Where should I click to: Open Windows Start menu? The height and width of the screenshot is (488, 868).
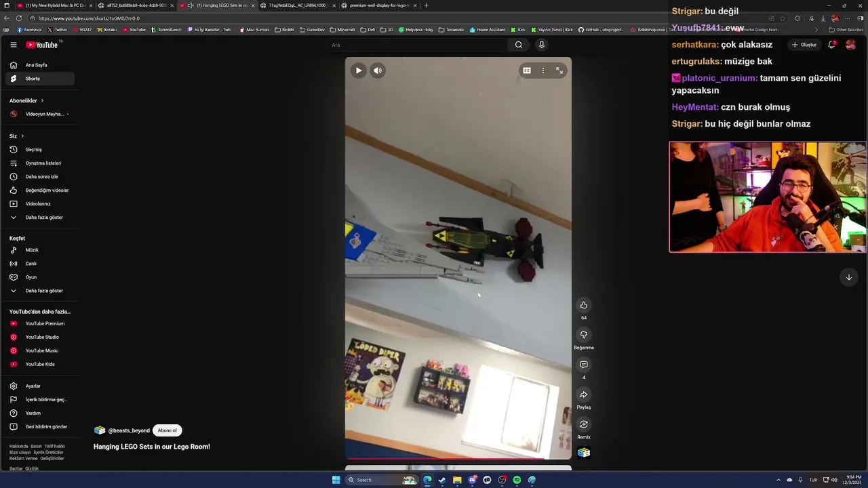click(336, 480)
